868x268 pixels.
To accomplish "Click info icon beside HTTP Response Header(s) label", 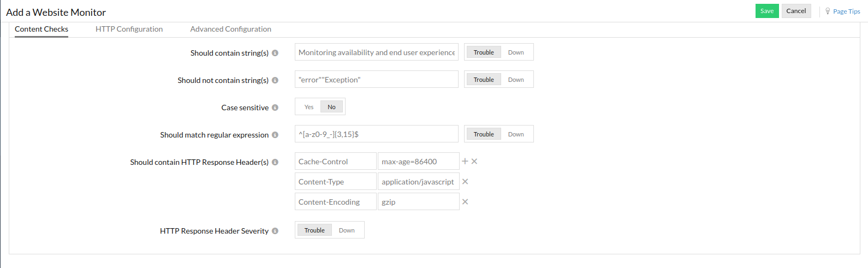I will point(275,162).
